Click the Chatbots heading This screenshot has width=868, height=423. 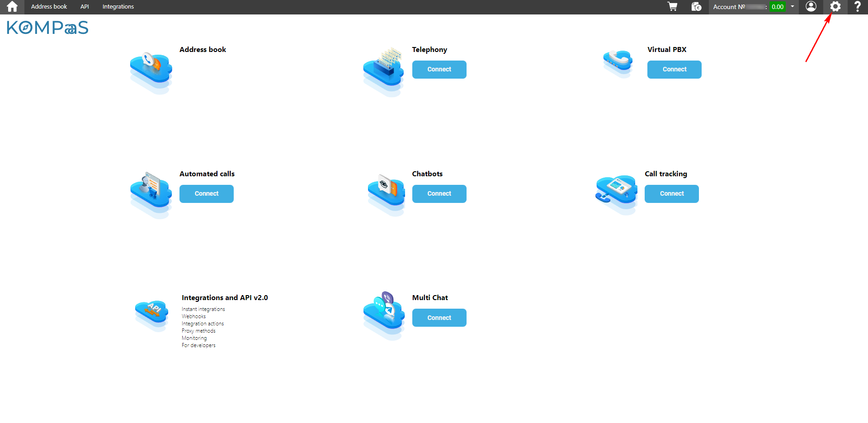(x=427, y=174)
